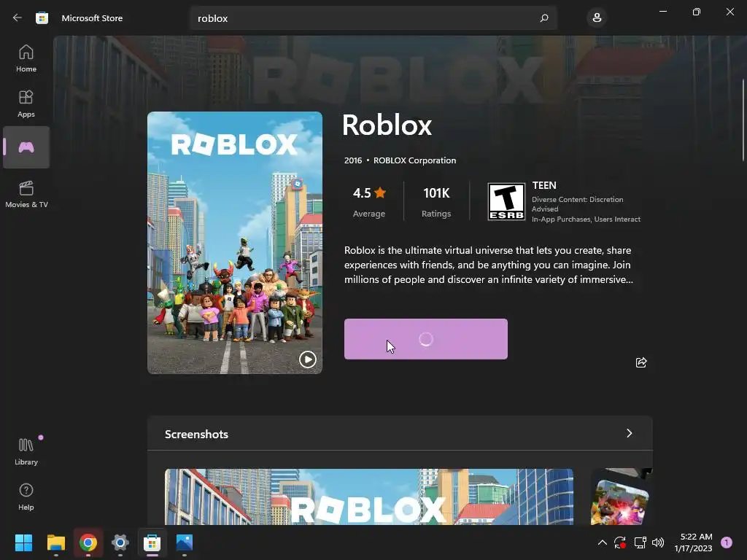Open Settings gear from taskbar
747x560 pixels.
(120, 542)
